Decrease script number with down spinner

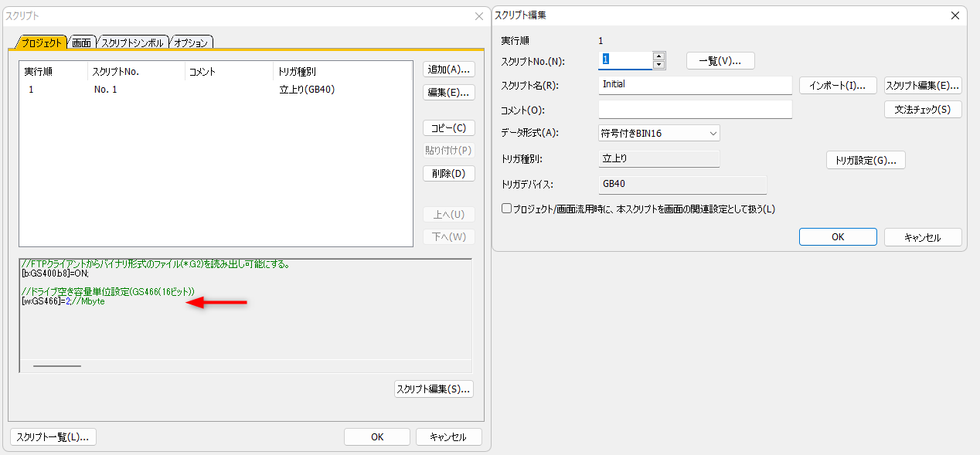(658, 65)
